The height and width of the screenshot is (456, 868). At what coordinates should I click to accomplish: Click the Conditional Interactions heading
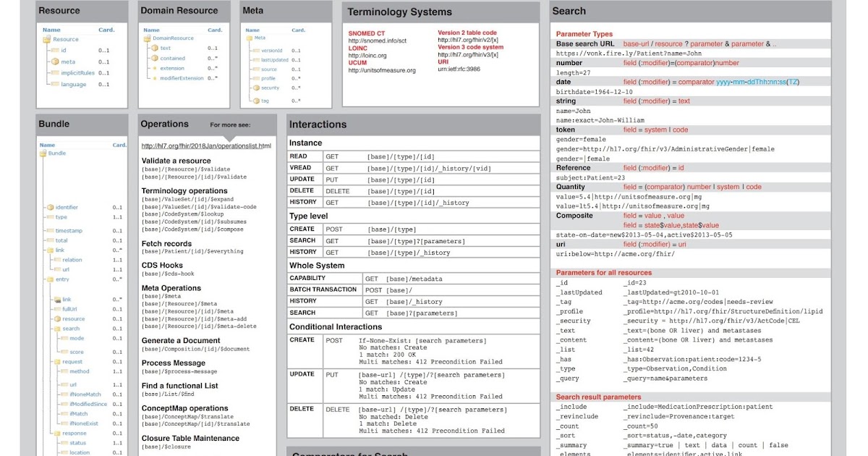(x=336, y=327)
